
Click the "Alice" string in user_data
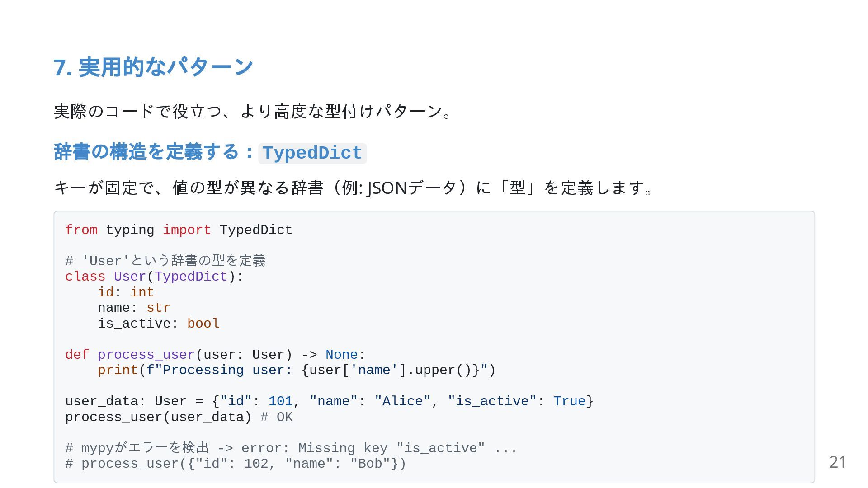tap(403, 401)
